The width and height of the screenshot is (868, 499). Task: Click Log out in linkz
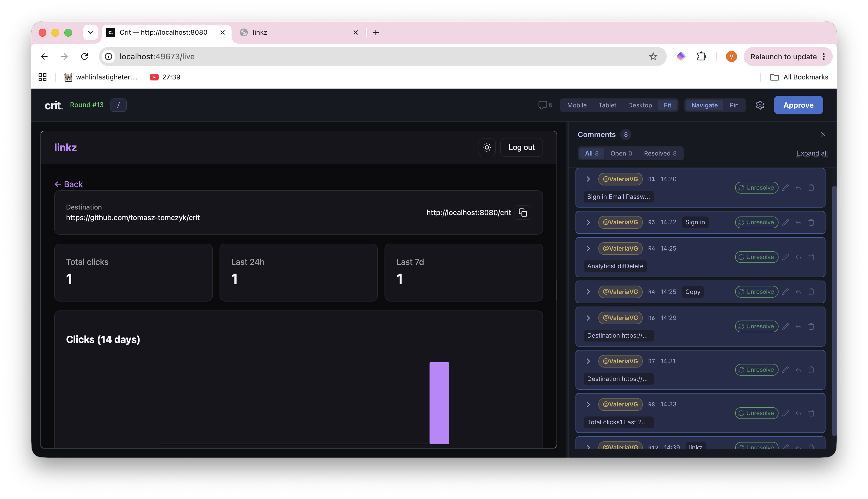(521, 147)
